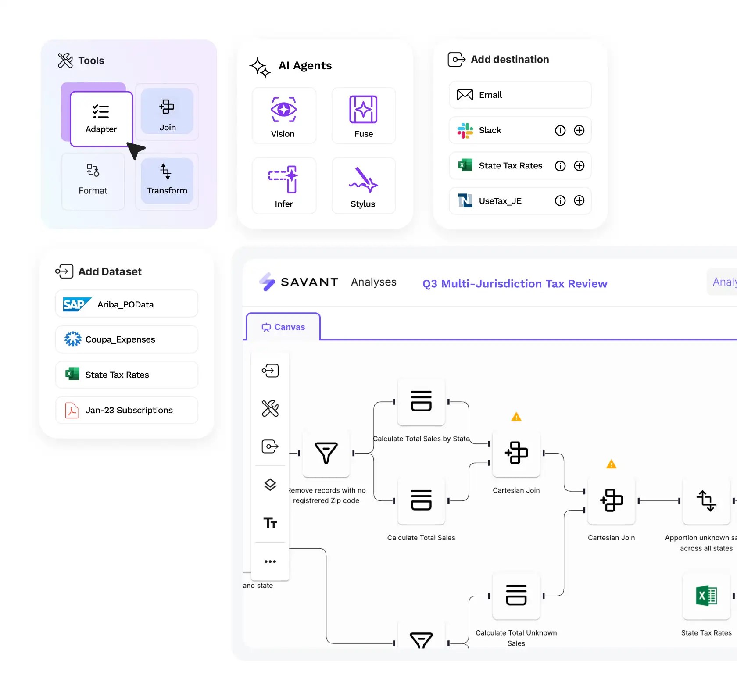Select the Adapter tool
The height and width of the screenshot is (700, 737).
(x=101, y=118)
